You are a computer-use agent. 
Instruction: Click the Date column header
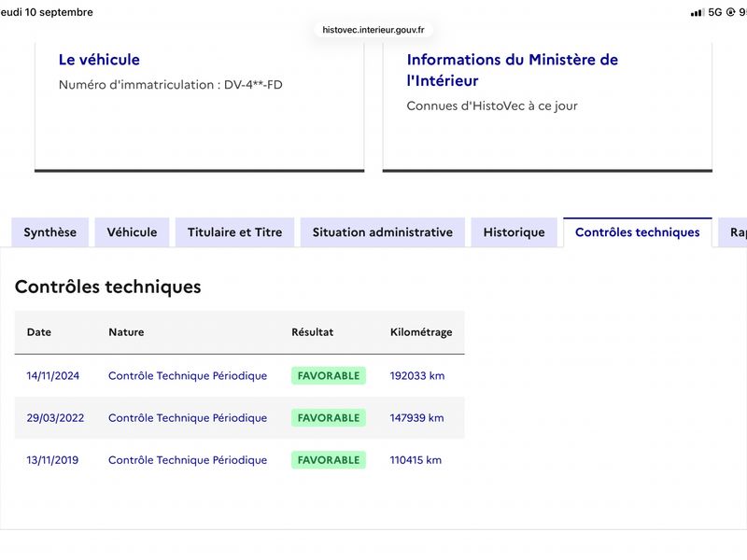point(39,332)
